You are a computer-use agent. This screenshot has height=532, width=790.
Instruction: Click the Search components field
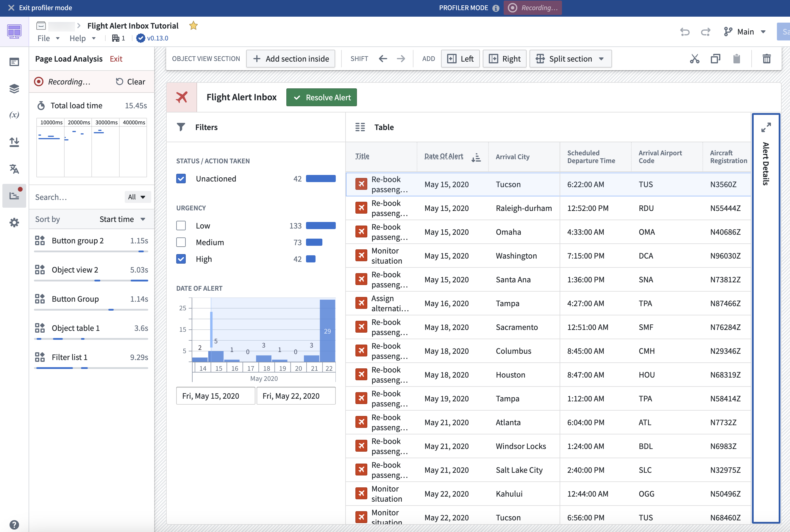77,197
